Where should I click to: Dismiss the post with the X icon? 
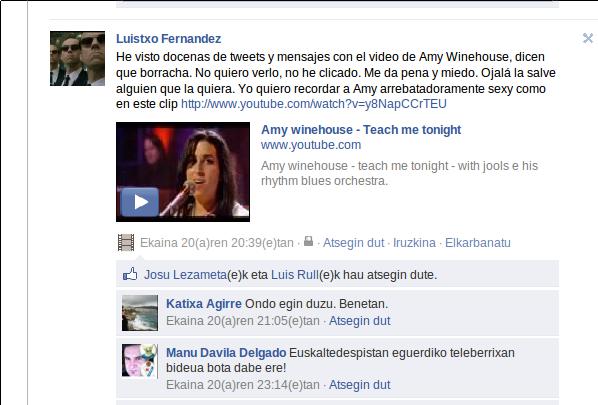(x=588, y=38)
